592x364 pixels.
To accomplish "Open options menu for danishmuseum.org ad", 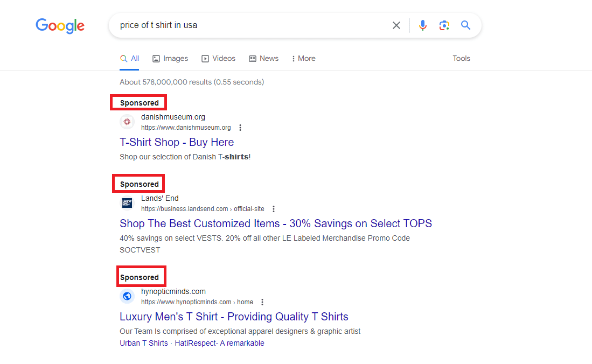I will 240,128.
